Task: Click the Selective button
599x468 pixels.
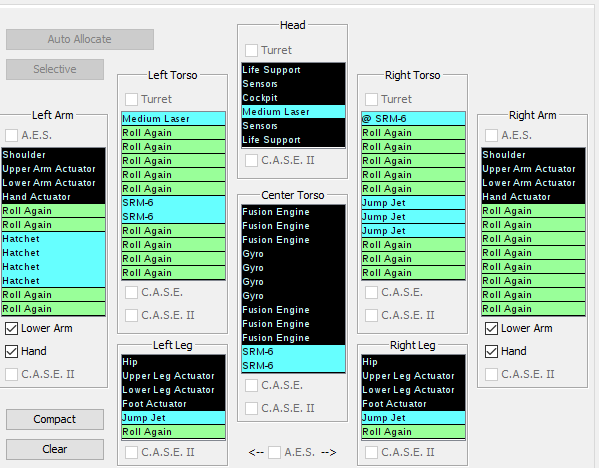Action: coord(55,69)
